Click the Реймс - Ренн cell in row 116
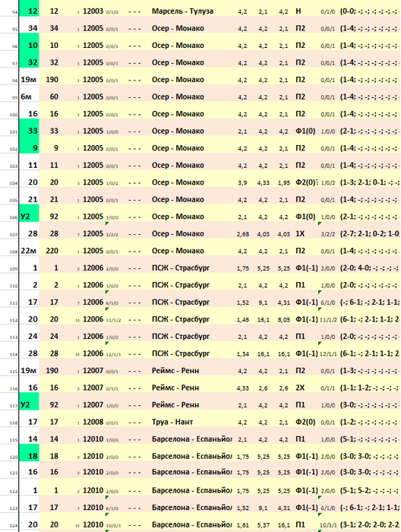 175,388
